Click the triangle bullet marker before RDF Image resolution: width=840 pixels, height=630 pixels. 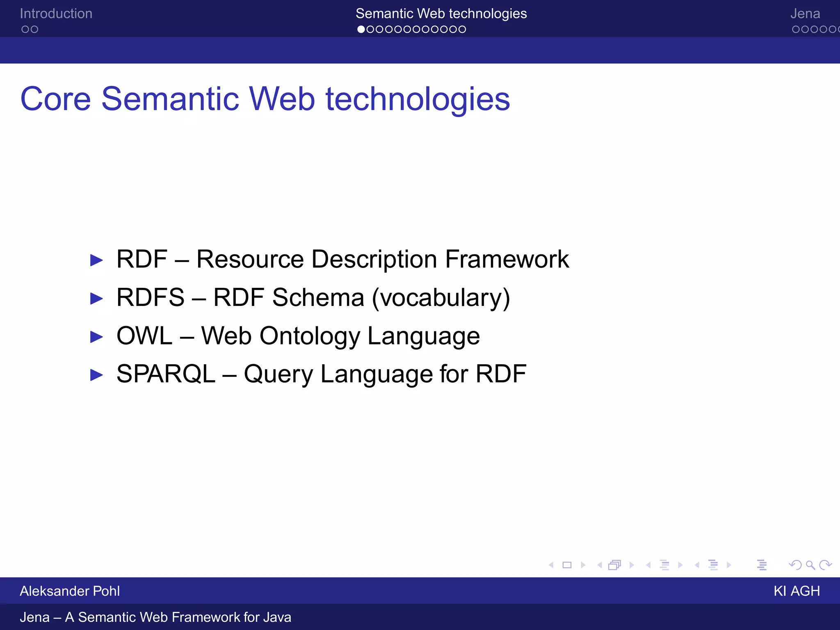pos(96,260)
